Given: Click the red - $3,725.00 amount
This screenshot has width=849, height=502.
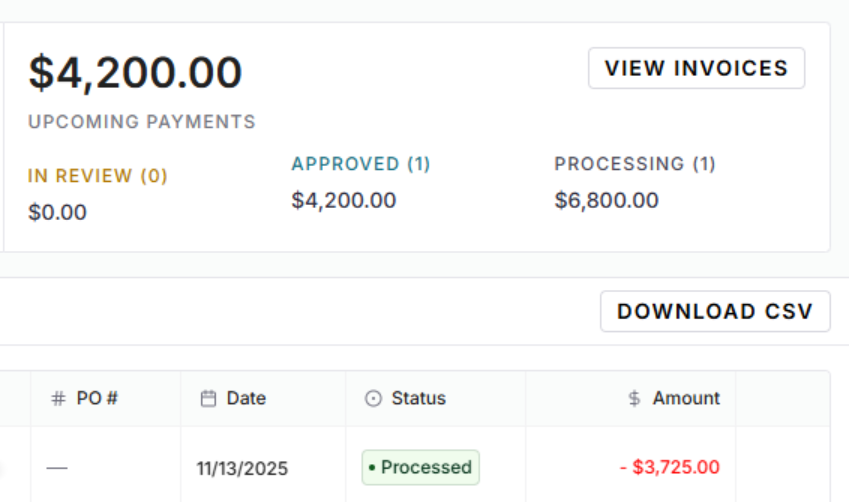Looking at the screenshot, I should [669, 467].
